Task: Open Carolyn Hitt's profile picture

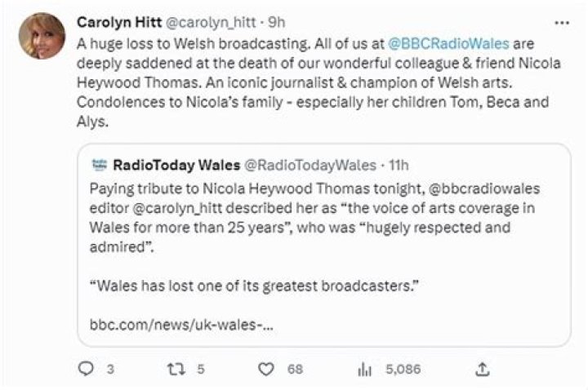Action: 42,35
